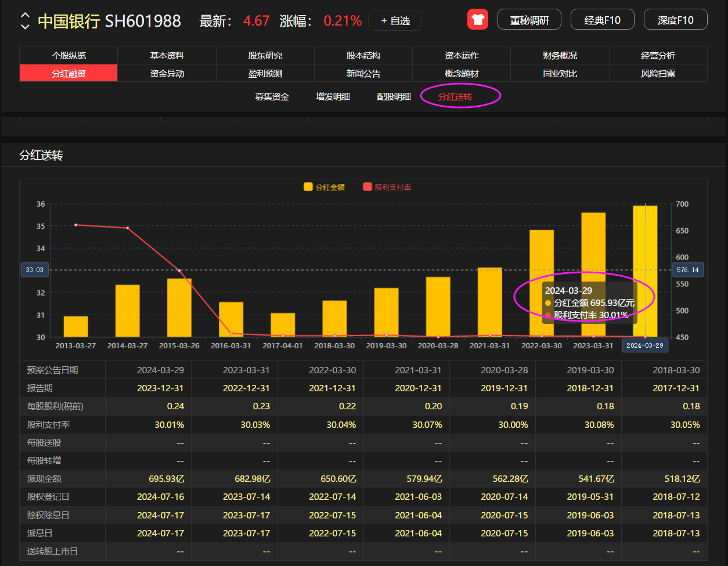Open 盈利预测 tab
The width and height of the screenshot is (728, 566).
tap(265, 73)
